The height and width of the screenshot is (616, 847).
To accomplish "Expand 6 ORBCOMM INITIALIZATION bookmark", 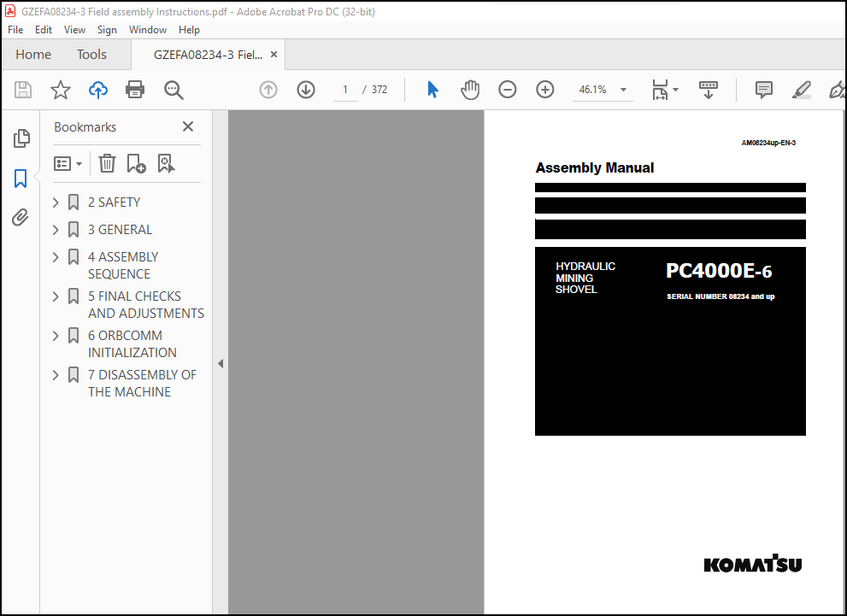I will [x=56, y=336].
